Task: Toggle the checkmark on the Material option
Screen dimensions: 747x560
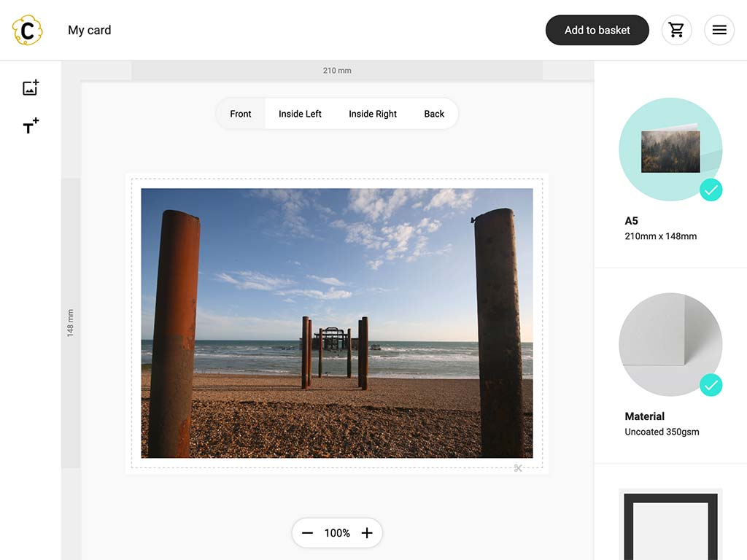Action: pyautogui.click(x=711, y=386)
